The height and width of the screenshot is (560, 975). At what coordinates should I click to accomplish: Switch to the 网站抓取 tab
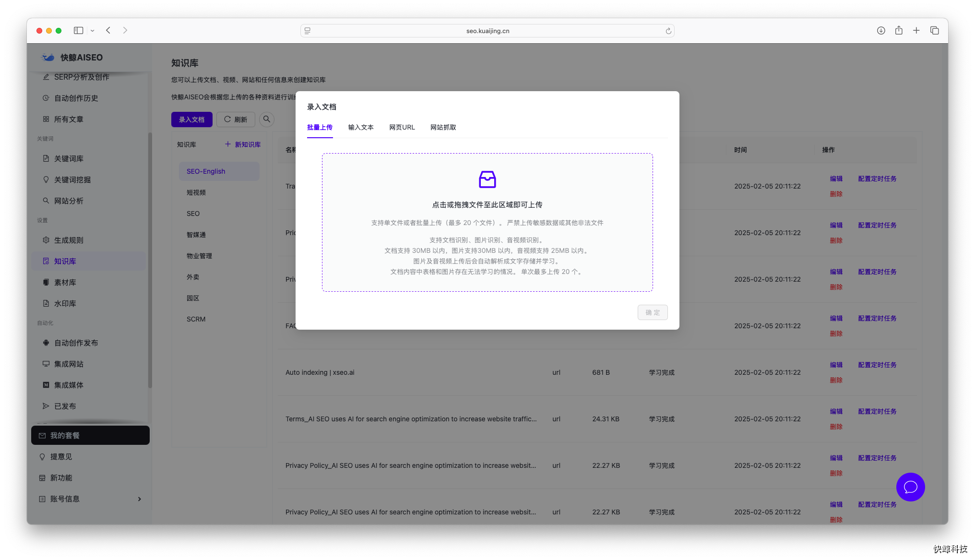(443, 127)
